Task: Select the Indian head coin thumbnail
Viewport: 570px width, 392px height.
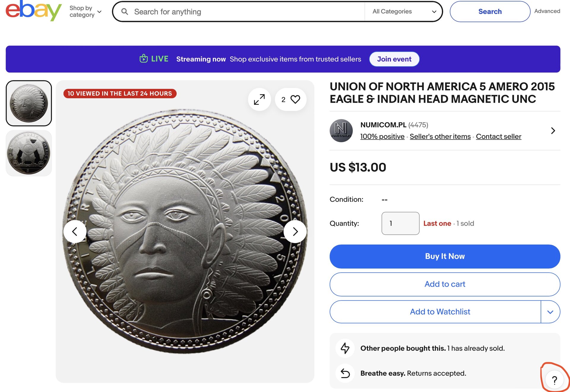Action: point(29,103)
